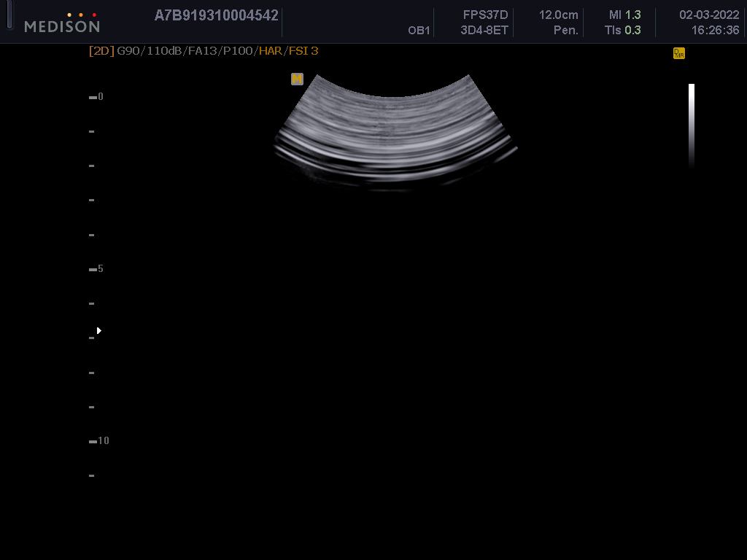Click the 12.0cm depth readout

558,15
